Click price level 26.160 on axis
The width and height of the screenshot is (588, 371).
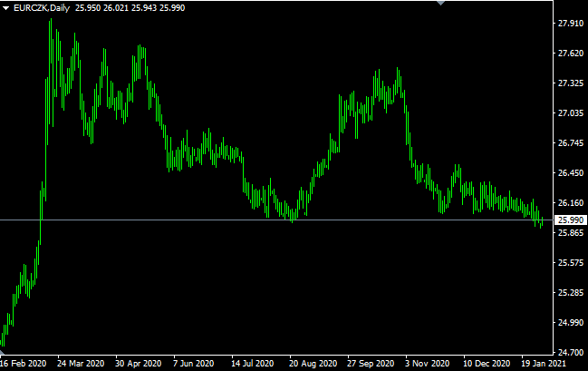coord(571,203)
